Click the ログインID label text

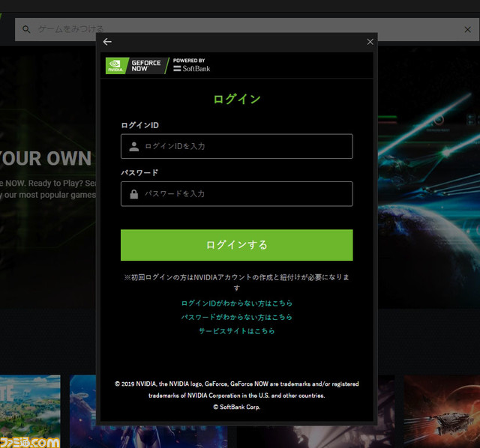pyautogui.click(x=139, y=125)
